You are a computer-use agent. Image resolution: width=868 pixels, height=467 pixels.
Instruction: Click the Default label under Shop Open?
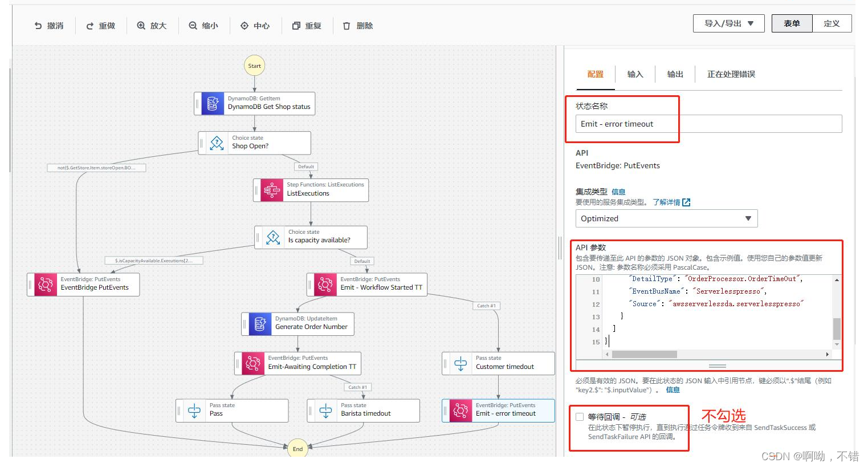click(306, 167)
